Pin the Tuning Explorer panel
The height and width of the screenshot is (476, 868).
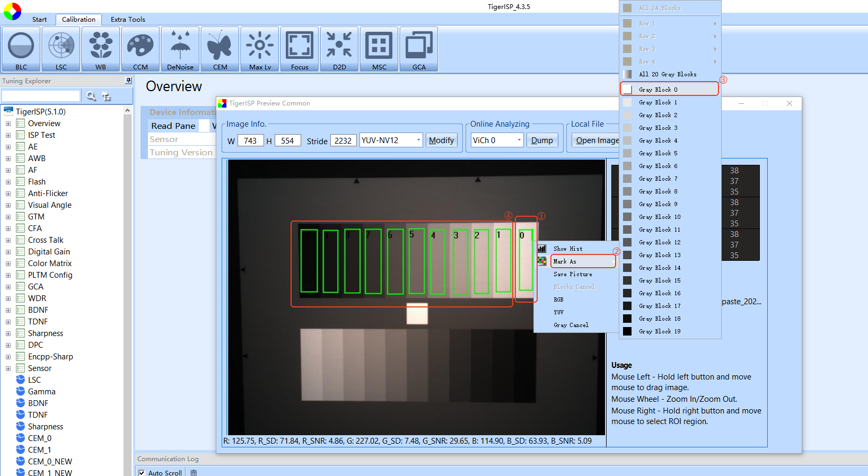128,81
